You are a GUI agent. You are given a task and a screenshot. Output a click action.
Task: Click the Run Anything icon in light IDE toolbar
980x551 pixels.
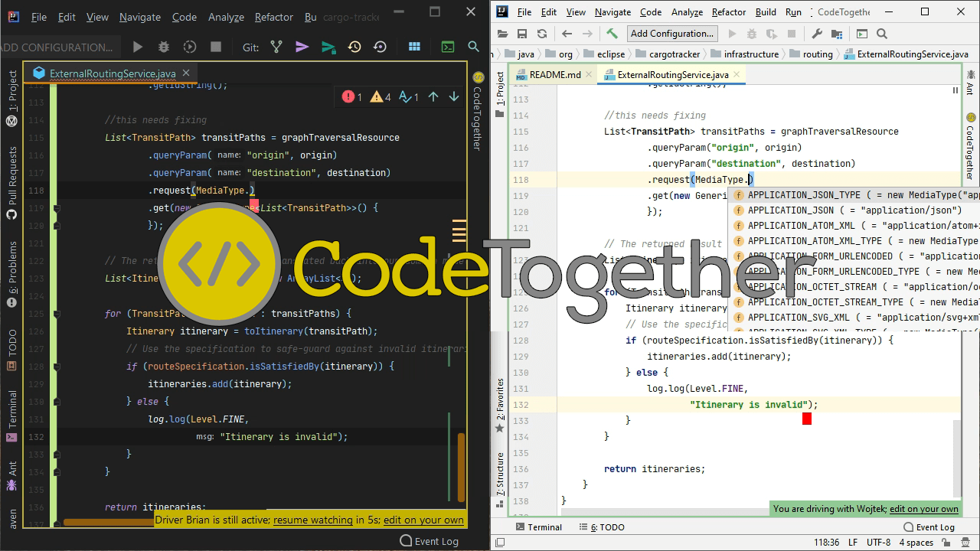tap(862, 34)
